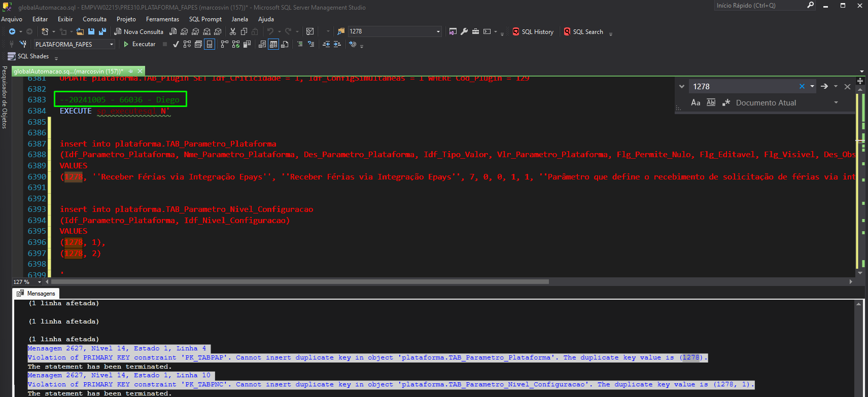Toggle Match Case (Aa) in find
868x397 pixels.
click(696, 102)
